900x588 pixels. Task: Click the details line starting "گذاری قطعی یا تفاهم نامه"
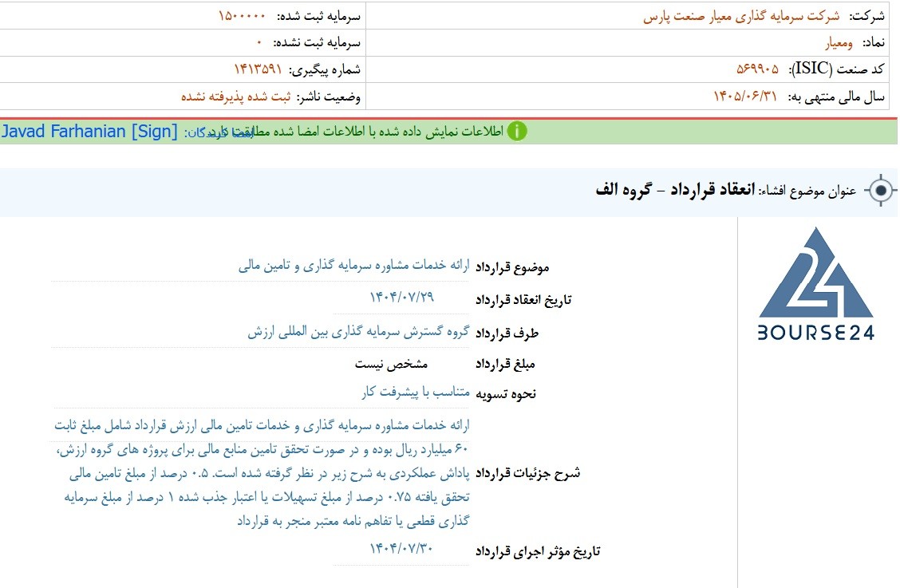(x=353, y=521)
